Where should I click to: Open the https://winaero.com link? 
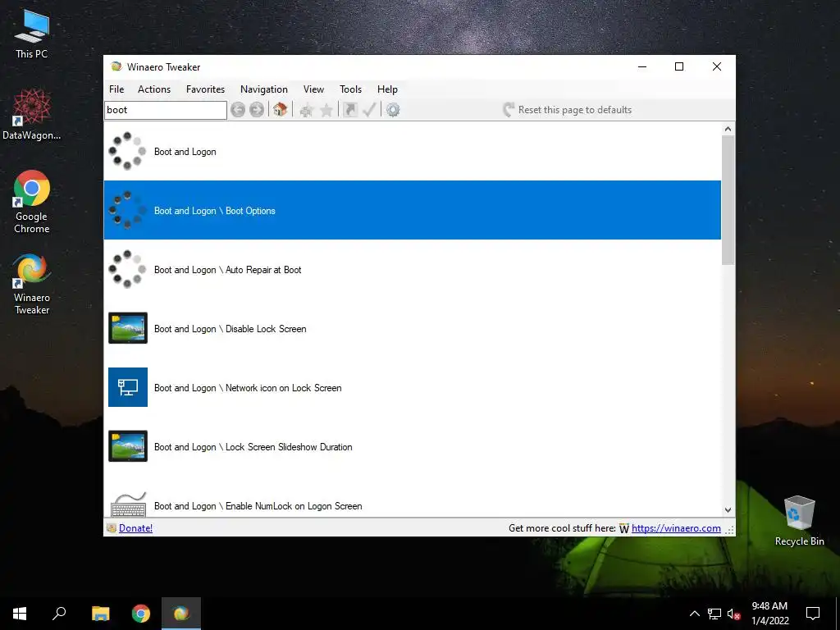(676, 528)
